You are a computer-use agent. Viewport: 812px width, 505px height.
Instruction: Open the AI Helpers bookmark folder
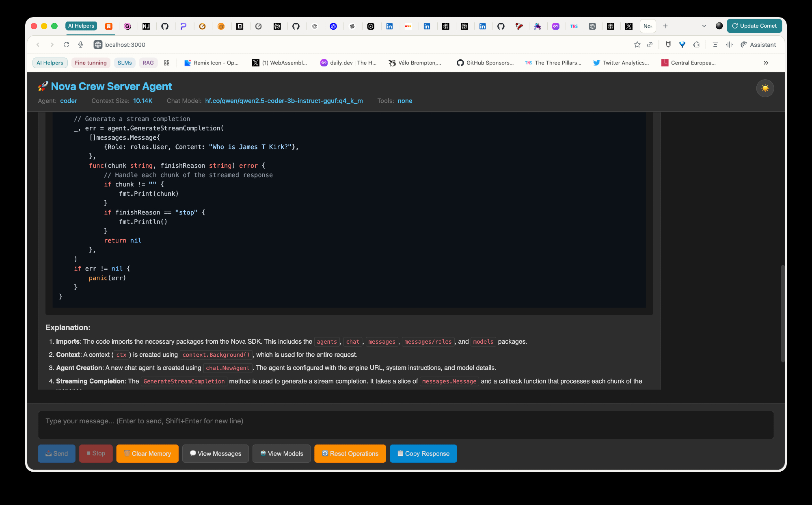[x=50, y=63]
